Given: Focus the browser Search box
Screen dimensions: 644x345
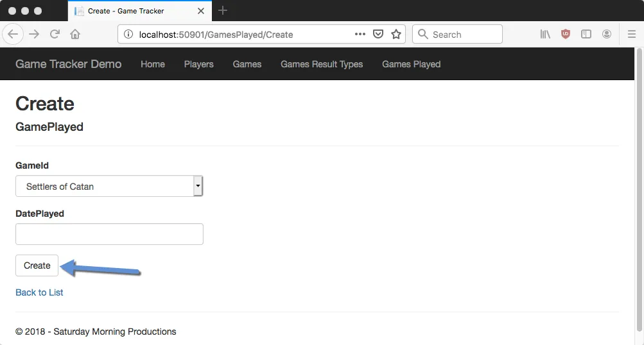Looking at the screenshot, I should [457, 34].
